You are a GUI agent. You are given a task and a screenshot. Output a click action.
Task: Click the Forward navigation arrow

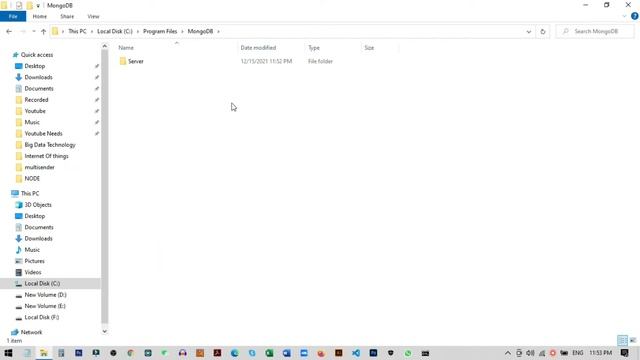[x=23, y=31]
